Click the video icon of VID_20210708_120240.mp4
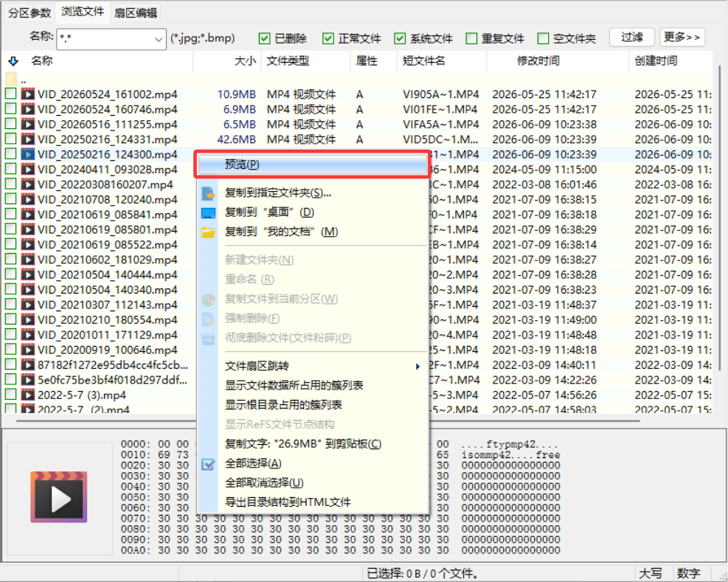The width and height of the screenshot is (728, 582). tap(28, 199)
